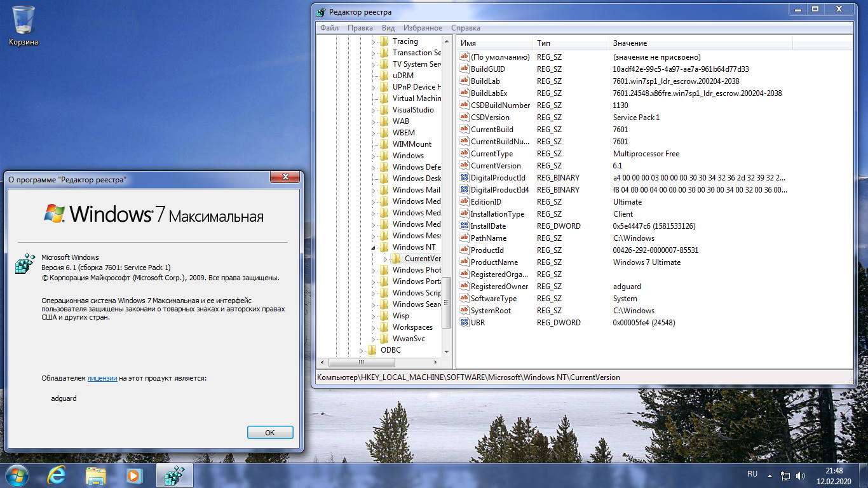The width and height of the screenshot is (868, 488).
Task: Click the tree vertical scroll up arrow
Action: tap(447, 41)
